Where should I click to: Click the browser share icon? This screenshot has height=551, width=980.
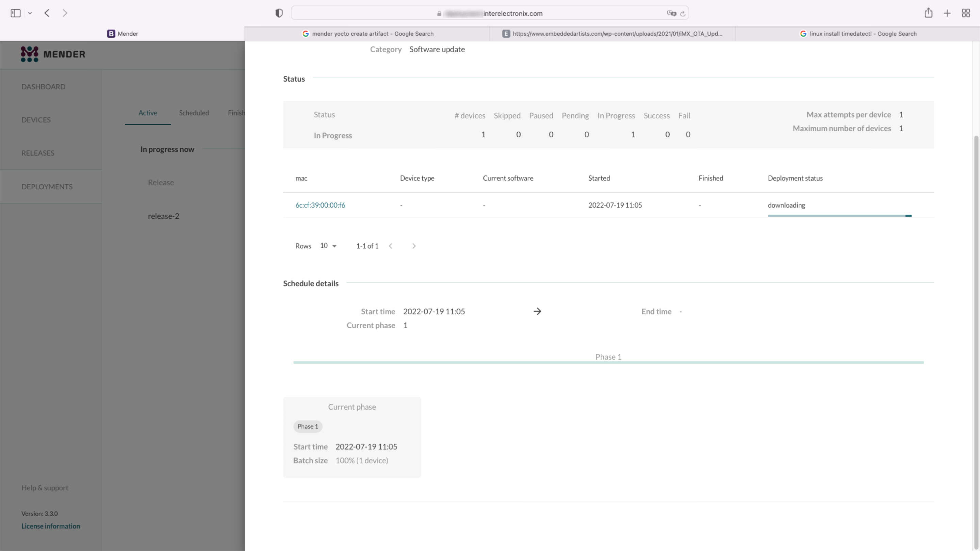pos(928,13)
